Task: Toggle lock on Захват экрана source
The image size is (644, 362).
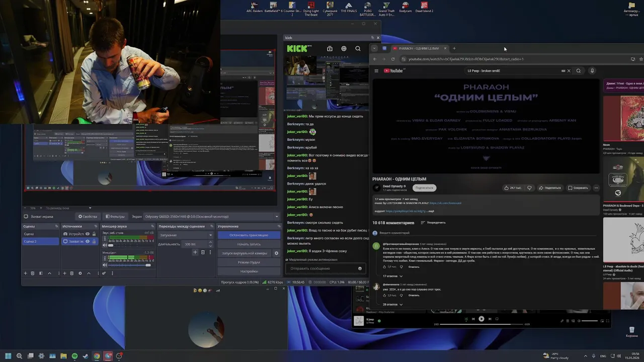Action: point(94,241)
